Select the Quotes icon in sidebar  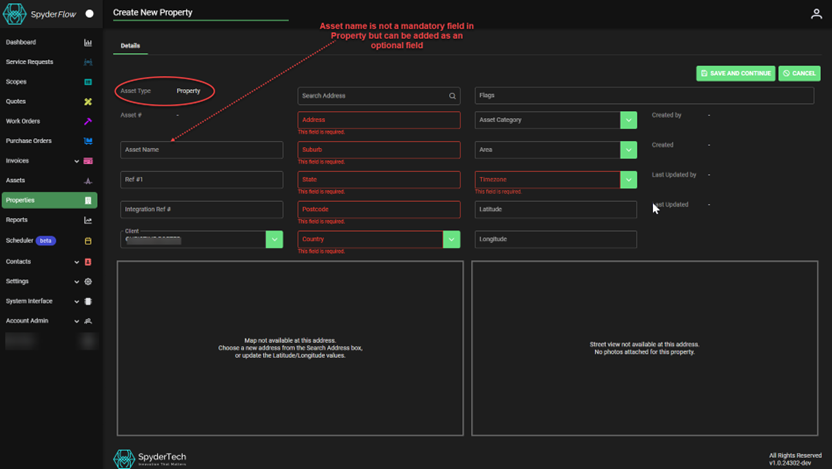(88, 102)
